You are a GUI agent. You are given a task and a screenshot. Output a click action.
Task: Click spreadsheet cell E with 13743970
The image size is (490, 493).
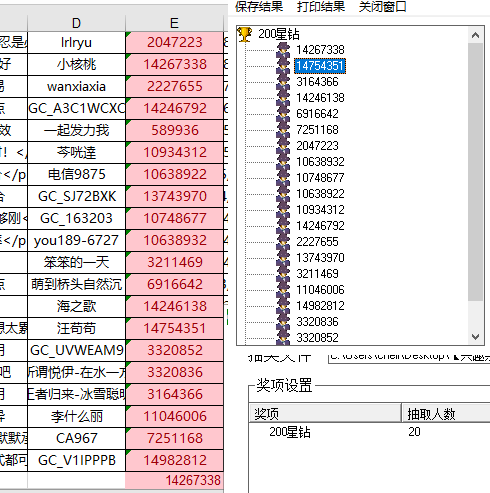click(x=174, y=196)
